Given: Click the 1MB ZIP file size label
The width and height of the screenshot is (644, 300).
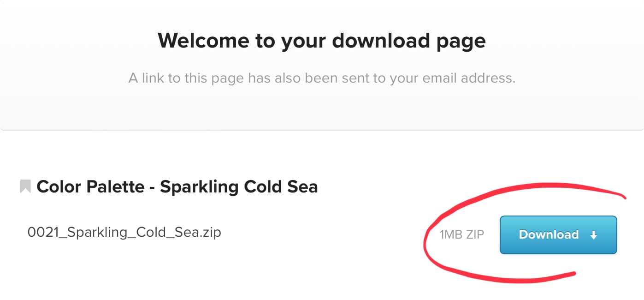Looking at the screenshot, I should point(461,235).
